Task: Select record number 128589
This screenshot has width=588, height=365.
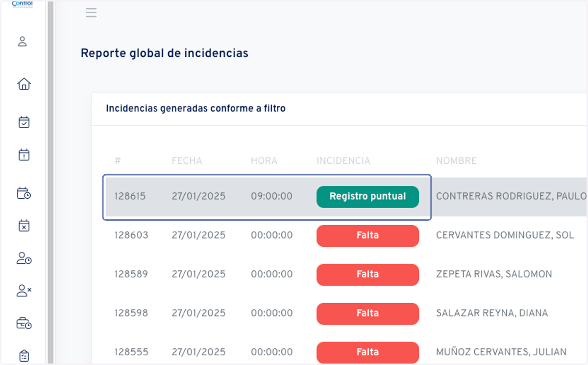Action: coord(131,274)
